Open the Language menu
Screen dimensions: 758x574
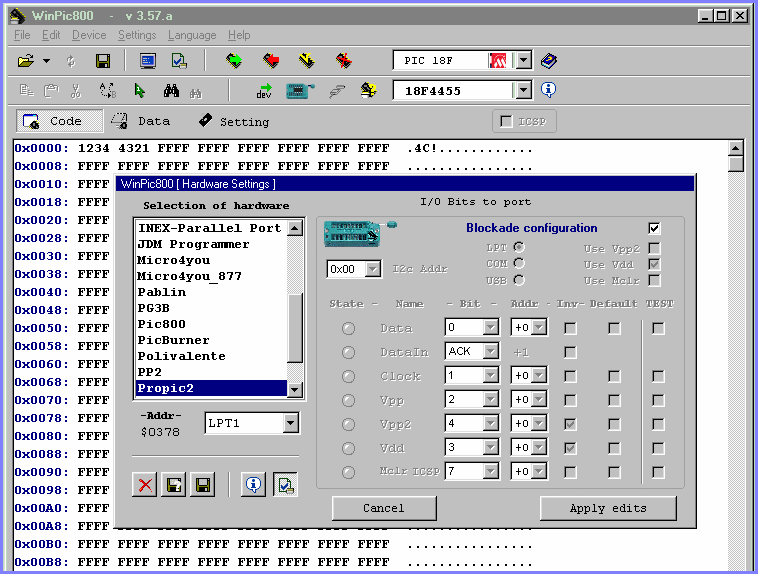coord(192,35)
